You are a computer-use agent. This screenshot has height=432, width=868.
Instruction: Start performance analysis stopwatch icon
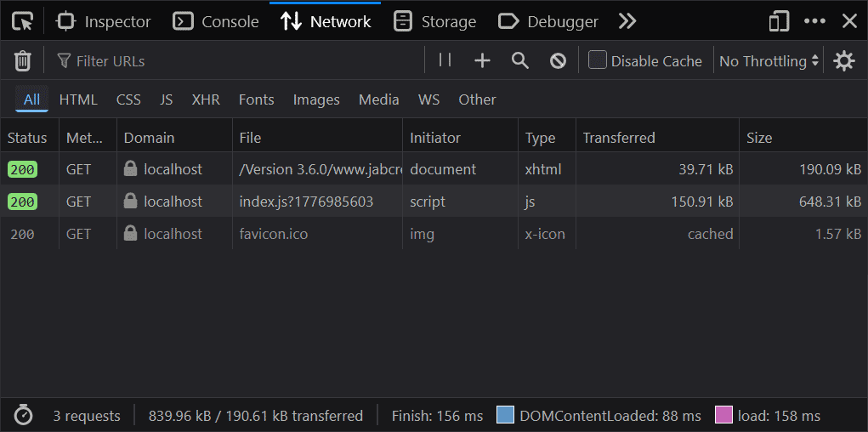pos(23,415)
